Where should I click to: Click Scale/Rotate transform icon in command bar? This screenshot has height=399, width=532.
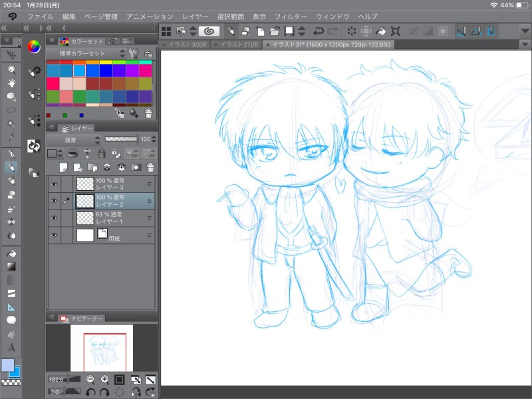(x=395, y=31)
